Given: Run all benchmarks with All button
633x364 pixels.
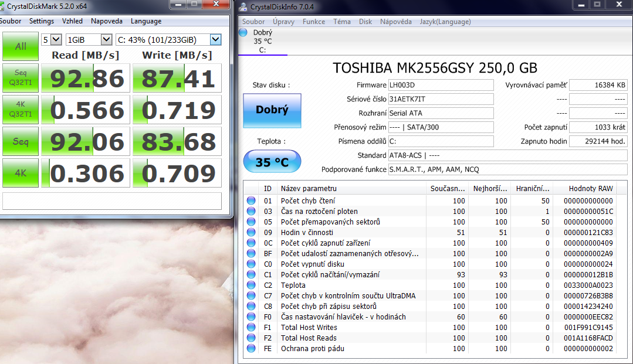Looking at the screenshot, I should (x=21, y=46).
